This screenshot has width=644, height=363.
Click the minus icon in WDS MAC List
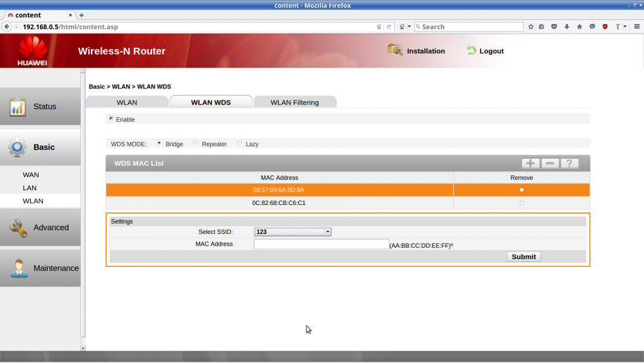(x=550, y=164)
